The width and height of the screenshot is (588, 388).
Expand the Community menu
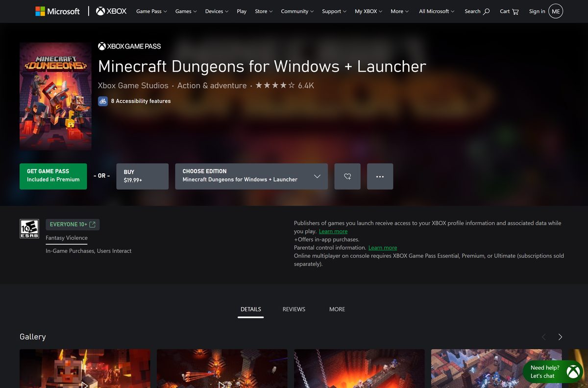(x=297, y=11)
